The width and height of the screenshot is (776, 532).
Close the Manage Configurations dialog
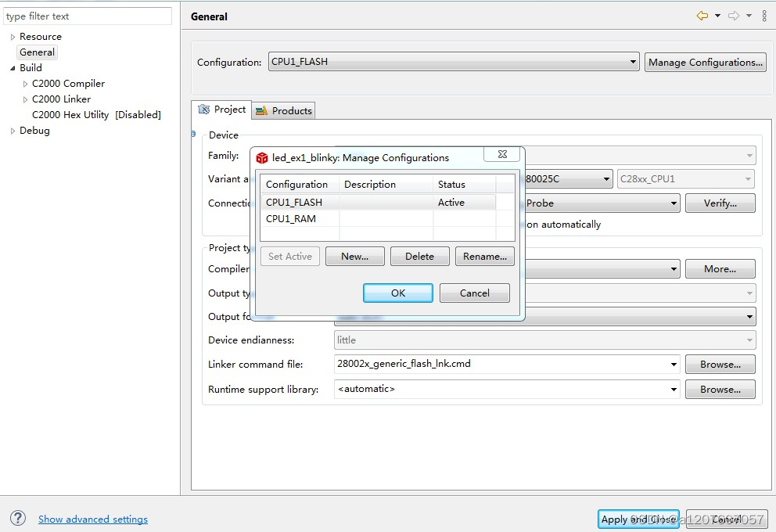coord(502,154)
